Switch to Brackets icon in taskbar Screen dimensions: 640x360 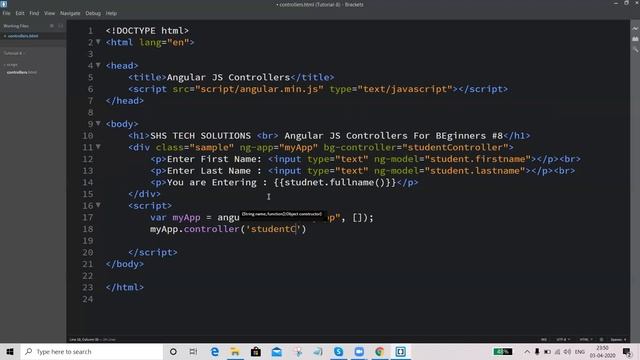pos(400,351)
